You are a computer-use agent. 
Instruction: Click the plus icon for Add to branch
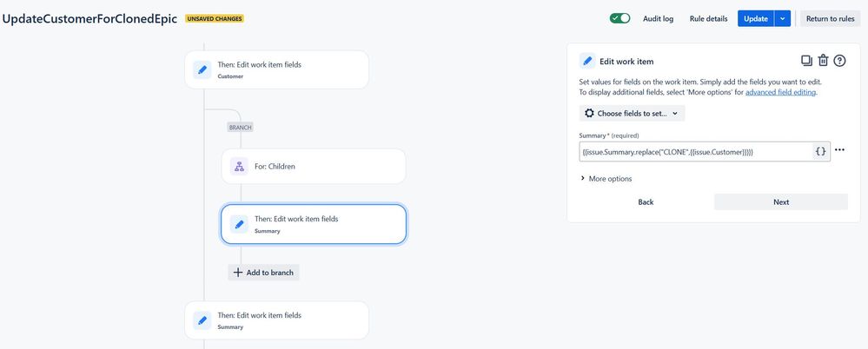pos(238,273)
